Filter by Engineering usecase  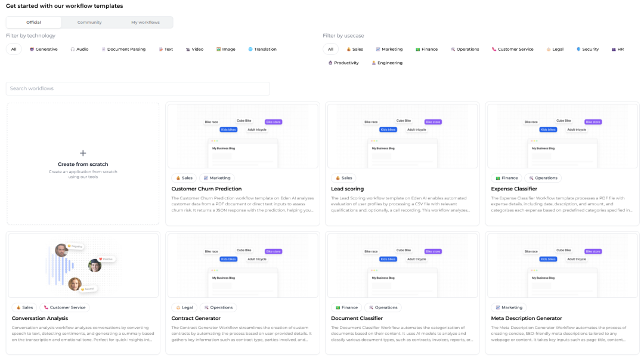[x=387, y=63]
